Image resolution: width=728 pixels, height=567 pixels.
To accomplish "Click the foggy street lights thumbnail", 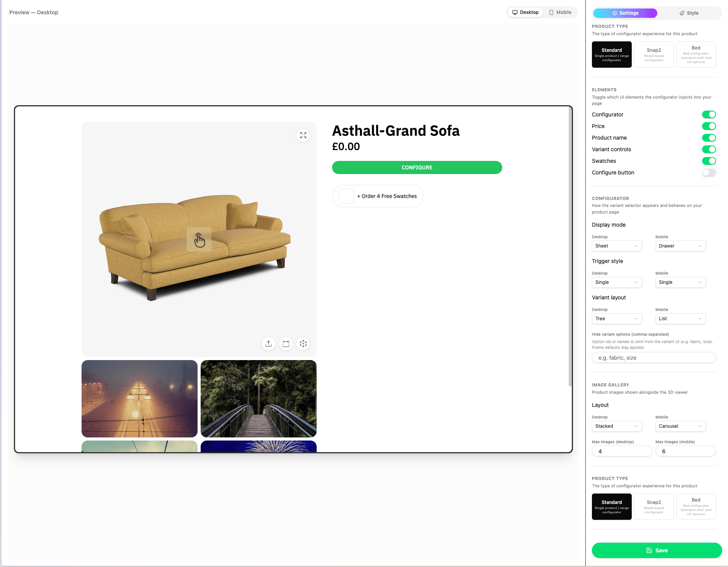I will point(140,399).
